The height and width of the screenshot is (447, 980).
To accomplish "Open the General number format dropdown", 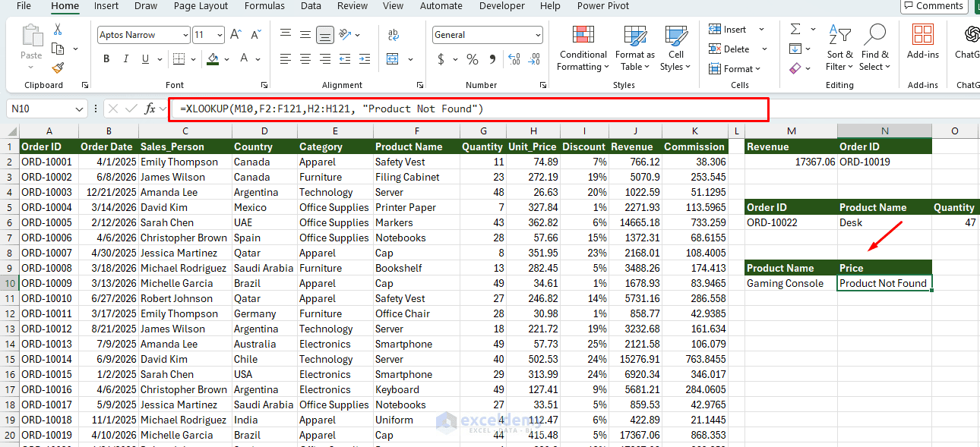I will [x=538, y=35].
